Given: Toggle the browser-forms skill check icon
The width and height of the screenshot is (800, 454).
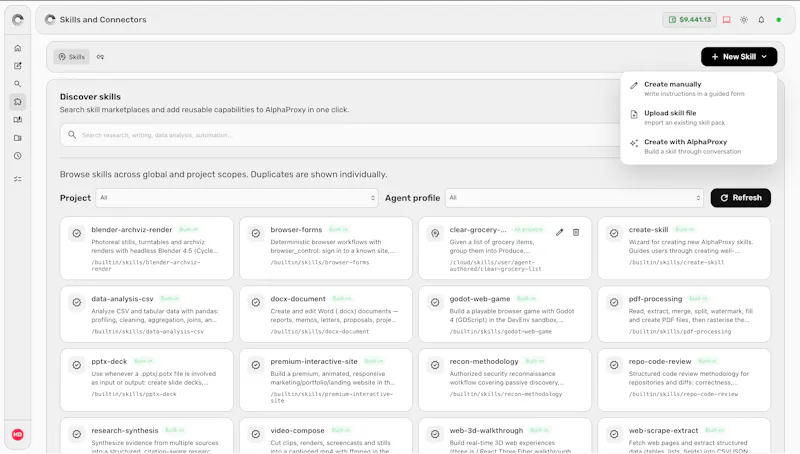Looking at the screenshot, I should point(256,233).
